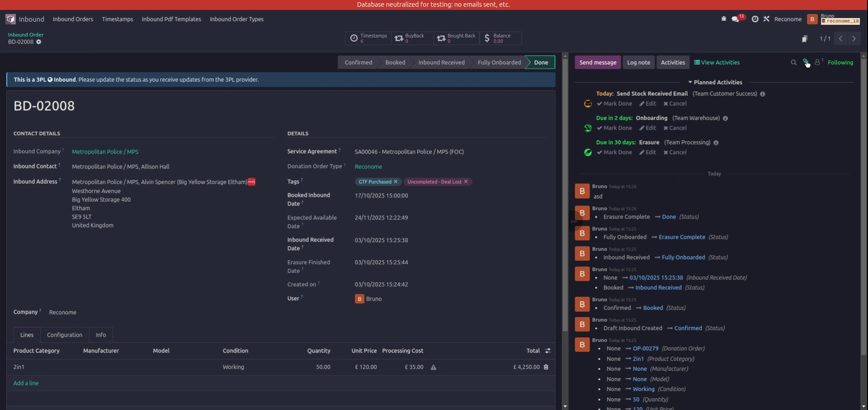Open the Inbound Pdf Templates menu

171,19
